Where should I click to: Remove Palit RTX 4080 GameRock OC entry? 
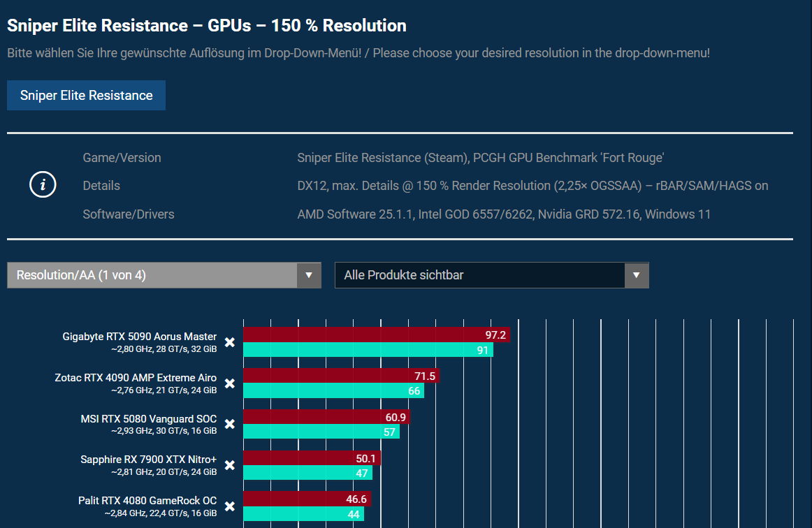[230, 506]
